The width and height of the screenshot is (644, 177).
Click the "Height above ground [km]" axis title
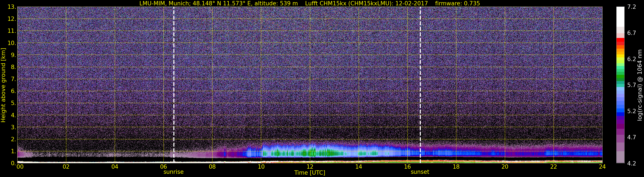(3, 85)
